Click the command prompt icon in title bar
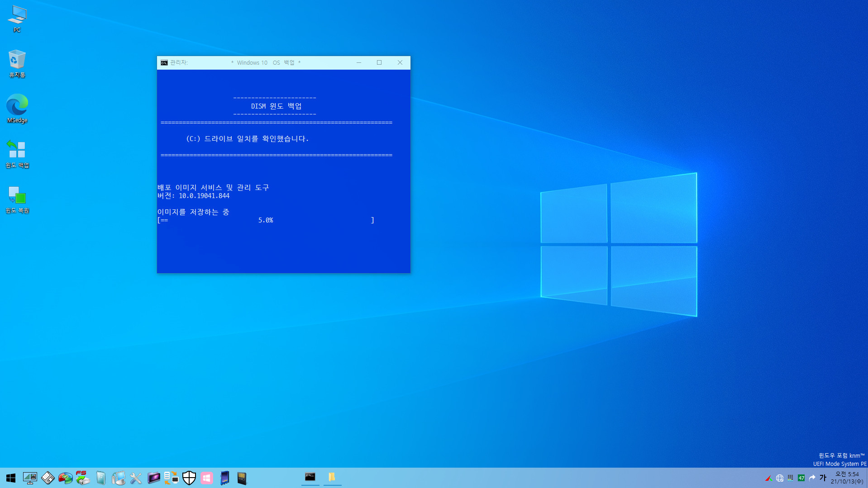868x488 pixels. [164, 63]
